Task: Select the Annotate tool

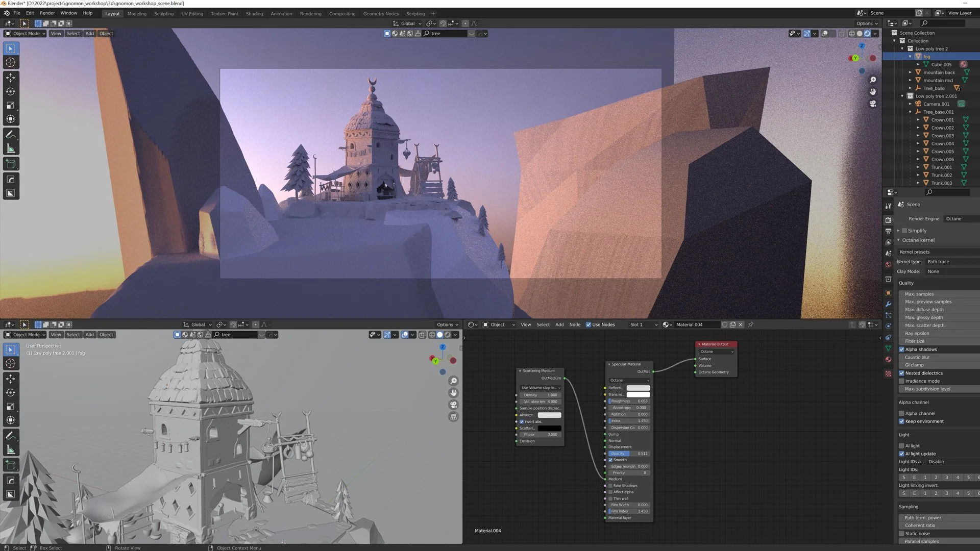Action: tap(10, 135)
